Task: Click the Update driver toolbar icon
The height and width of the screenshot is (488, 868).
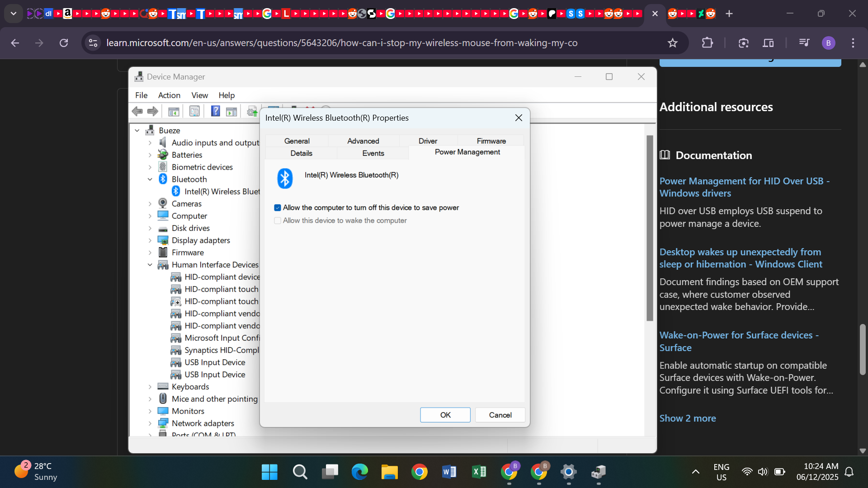Action: coord(252,111)
